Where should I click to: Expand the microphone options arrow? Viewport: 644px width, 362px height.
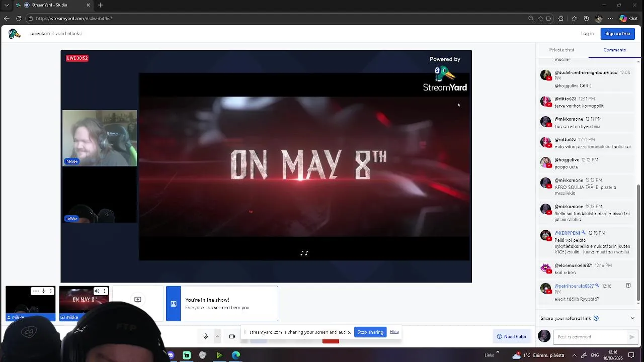click(217, 336)
